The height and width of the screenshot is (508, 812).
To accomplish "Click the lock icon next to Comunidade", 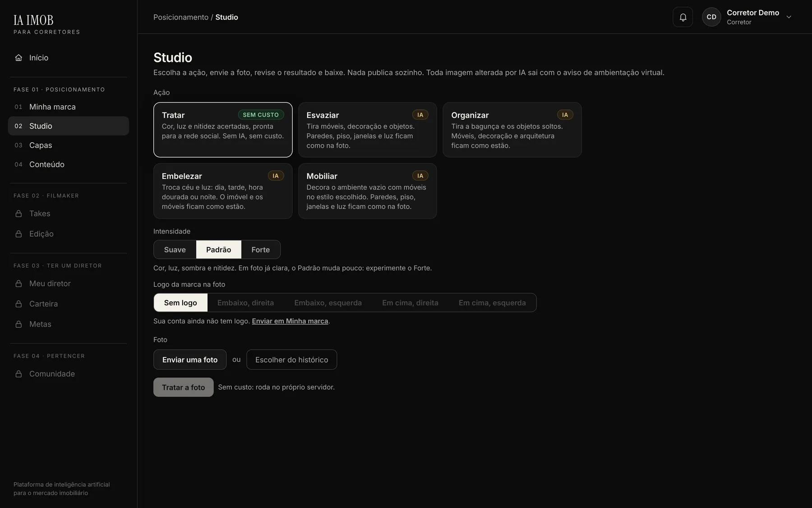I will click(x=18, y=374).
